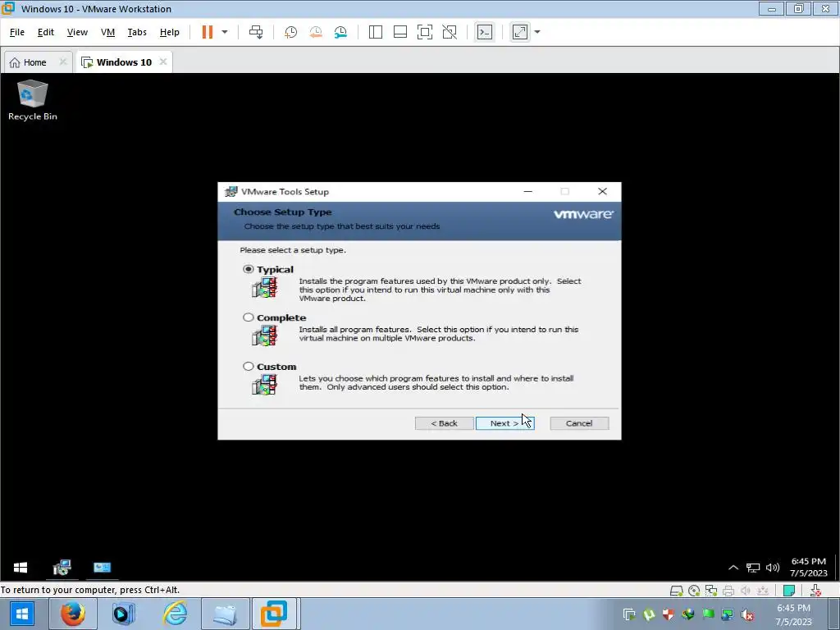Close the Windows 10 tab
This screenshot has width=840, height=630.
(163, 62)
